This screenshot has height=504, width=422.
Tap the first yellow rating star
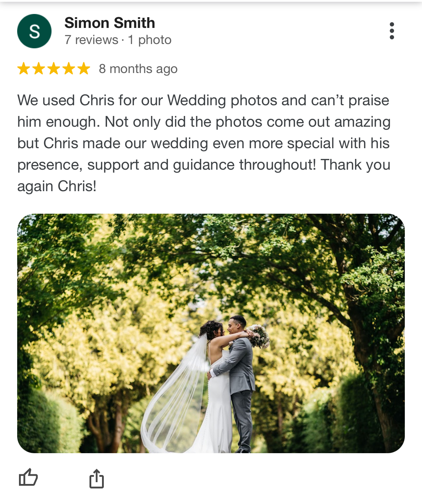tap(24, 68)
